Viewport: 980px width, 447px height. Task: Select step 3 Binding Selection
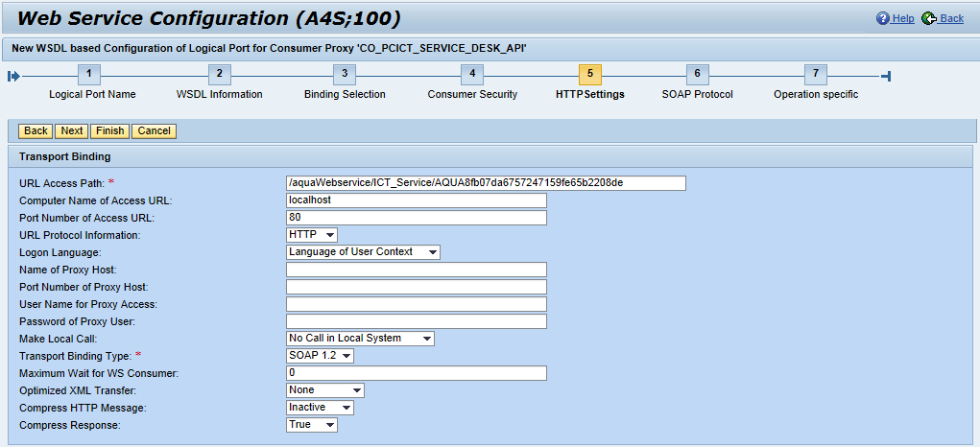click(x=345, y=75)
